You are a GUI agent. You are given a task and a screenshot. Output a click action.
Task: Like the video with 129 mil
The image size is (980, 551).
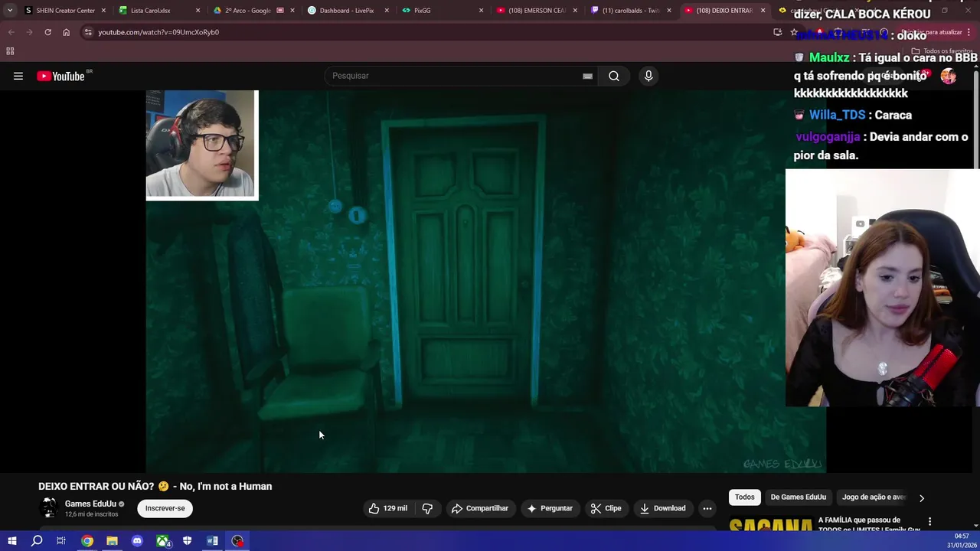coord(388,508)
